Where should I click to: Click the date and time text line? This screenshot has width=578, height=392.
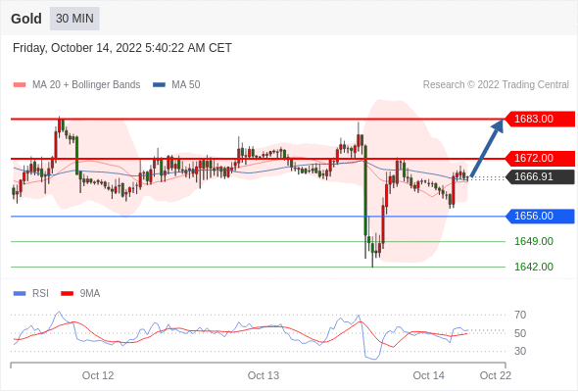point(122,48)
